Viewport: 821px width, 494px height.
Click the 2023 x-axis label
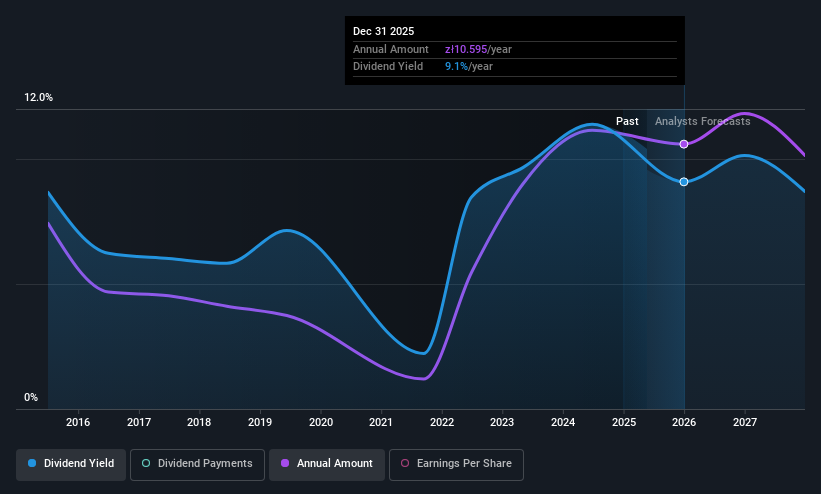point(502,422)
